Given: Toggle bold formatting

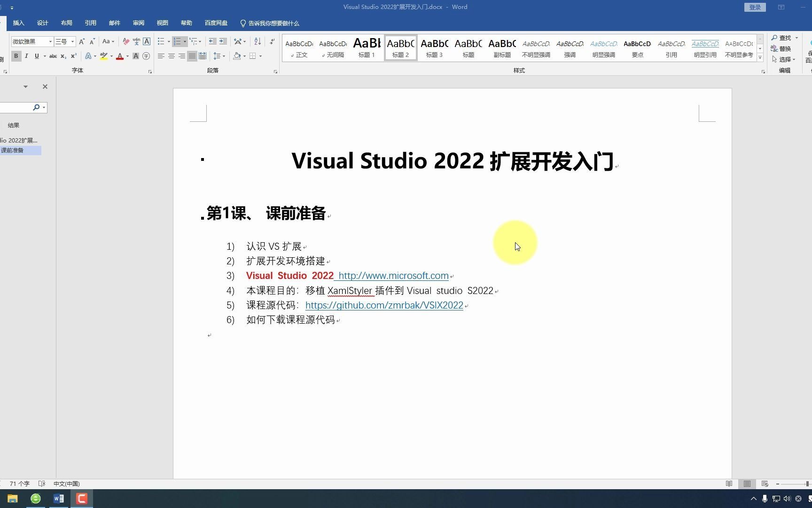Looking at the screenshot, I should (16, 56).
